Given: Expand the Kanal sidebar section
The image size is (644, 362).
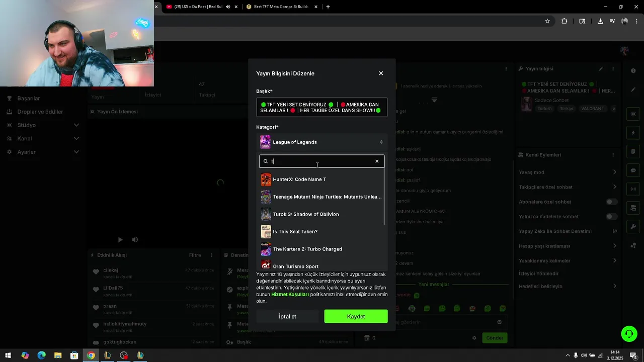Looking at the screenshot, I should tap(42, 138).
